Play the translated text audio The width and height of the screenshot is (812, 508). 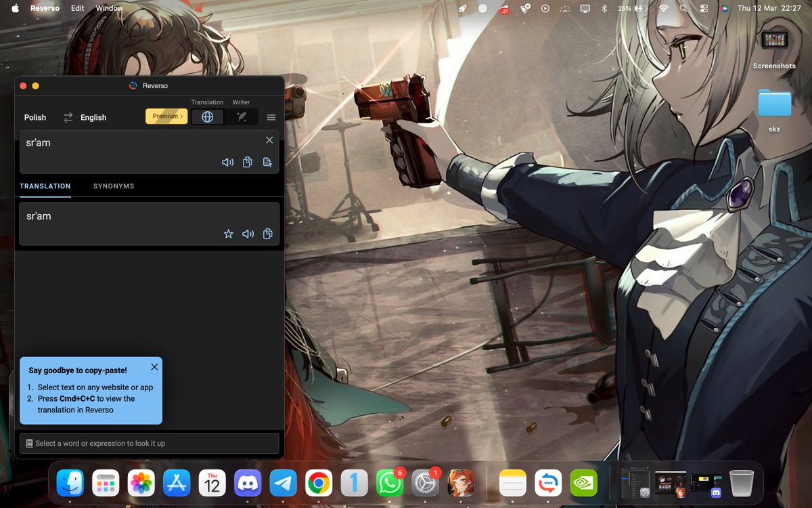coord(248,234)
